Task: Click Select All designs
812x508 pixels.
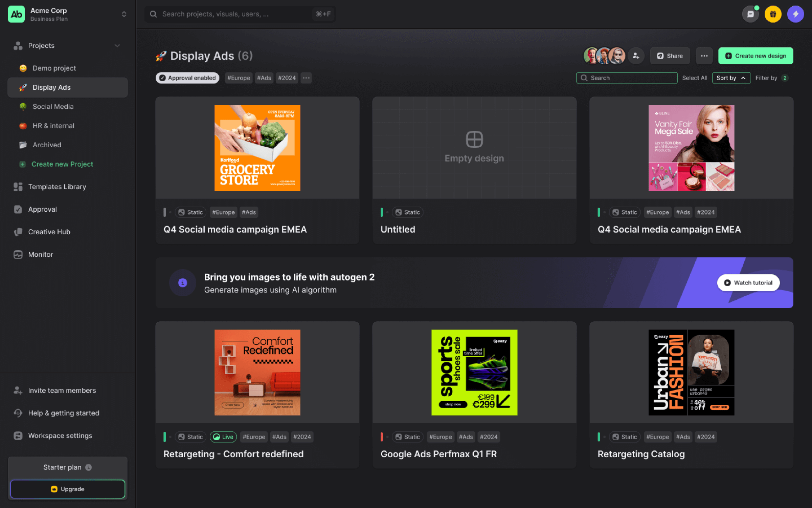Action: (694, 78)
